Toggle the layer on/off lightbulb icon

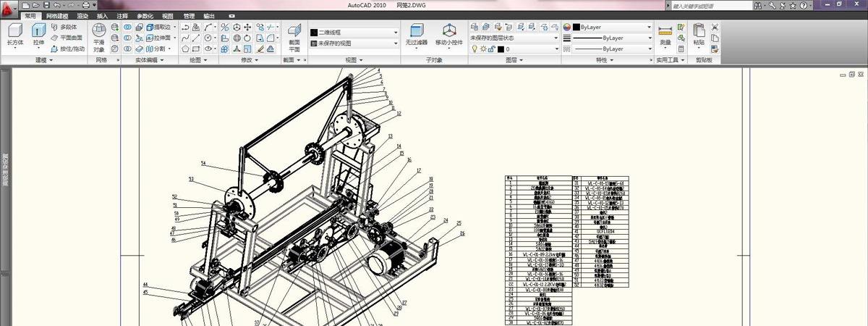coord(475,49)
